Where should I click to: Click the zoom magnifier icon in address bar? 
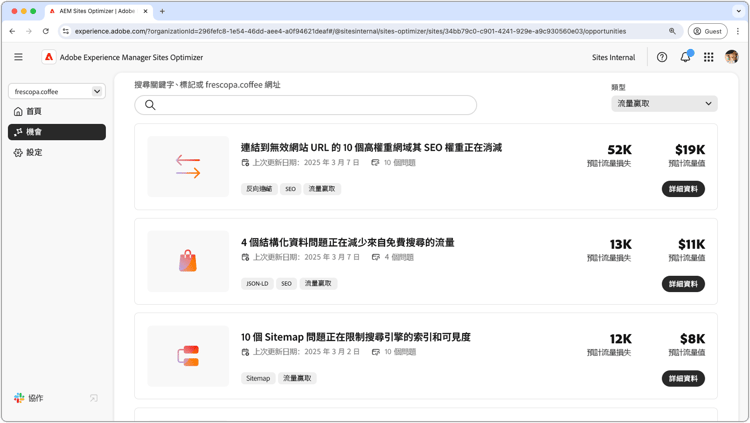pyautogui.click(x=672, y=31)
